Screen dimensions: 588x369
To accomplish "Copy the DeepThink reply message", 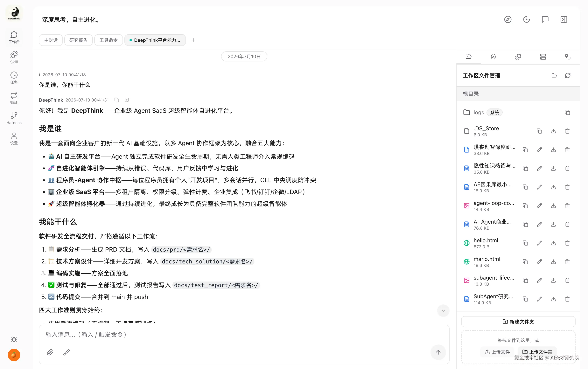I will pyautogui.click(x=117, y=100).
